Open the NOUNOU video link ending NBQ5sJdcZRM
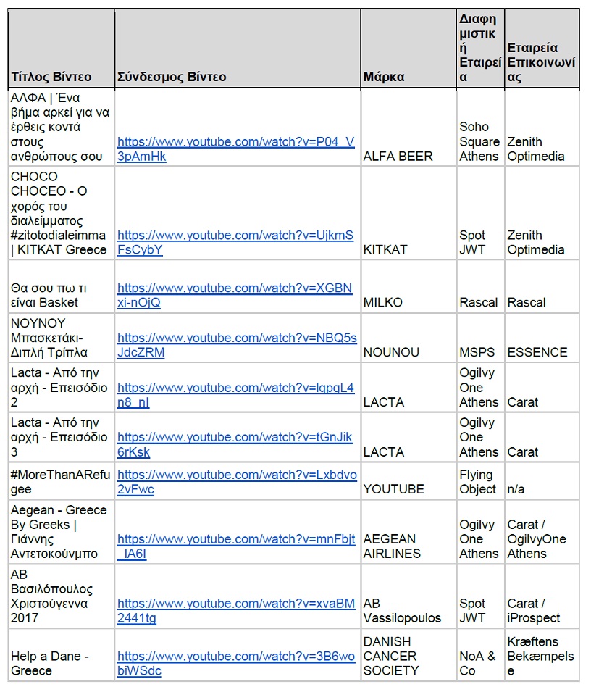The image size is (591, 700). (237, 345)
